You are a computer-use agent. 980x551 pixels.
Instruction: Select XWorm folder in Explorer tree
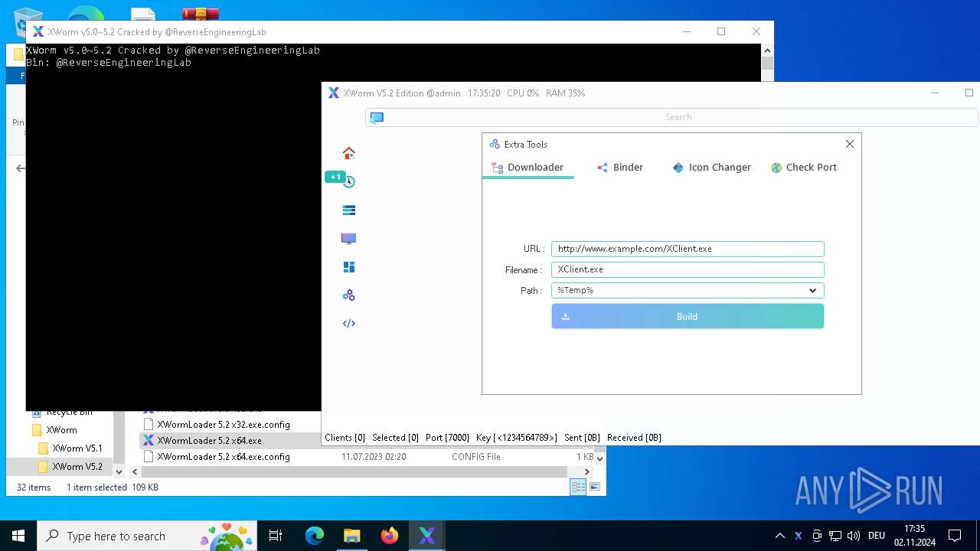coord(61,430)
